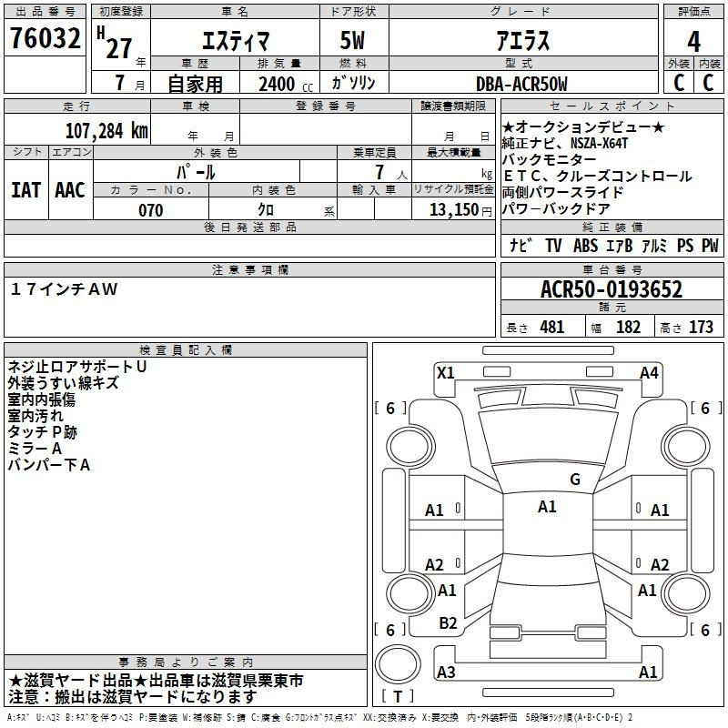Select the note "17インチAW"
This screenshot has width=728, height=728.
(64, 289)
